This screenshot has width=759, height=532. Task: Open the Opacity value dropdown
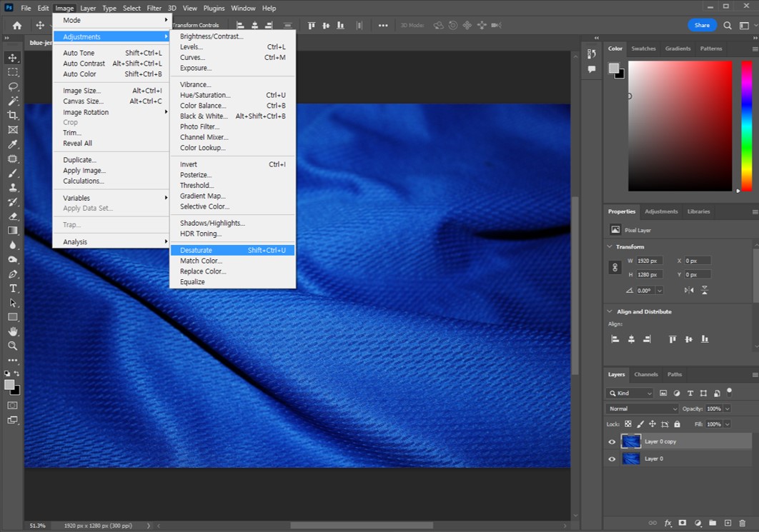(x=727, y=408)
